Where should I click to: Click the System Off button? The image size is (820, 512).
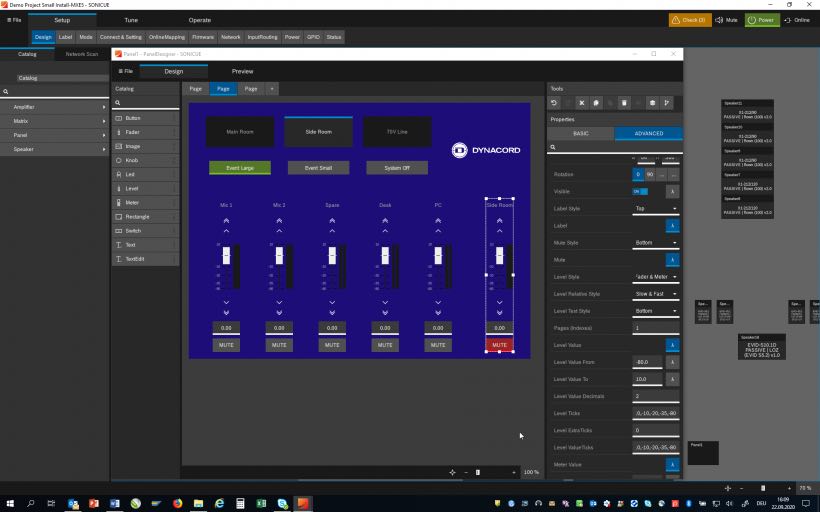(x=398, y=168)
